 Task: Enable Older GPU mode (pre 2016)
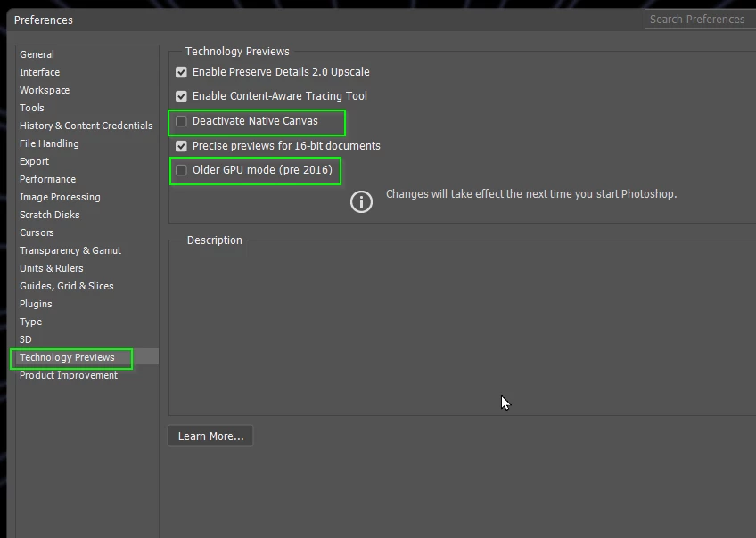click(x=181, y=170)
